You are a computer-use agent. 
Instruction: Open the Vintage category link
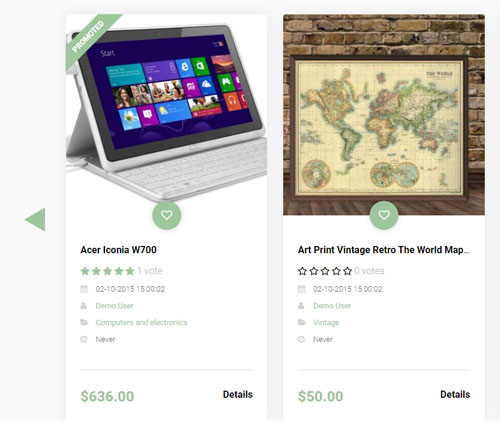pyautogui.click(x=326, y=322)
